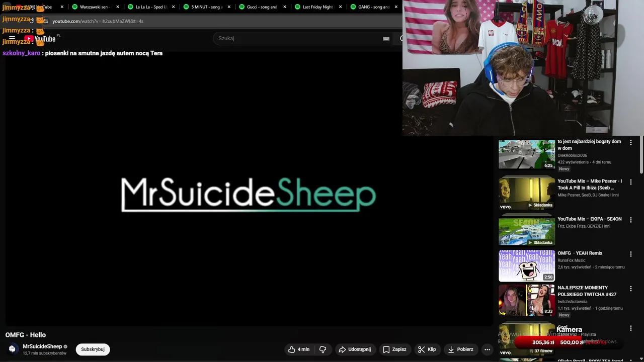Click the OMFG - Hello video title
This screenshot has height=362, width=644.
(26, 335)
